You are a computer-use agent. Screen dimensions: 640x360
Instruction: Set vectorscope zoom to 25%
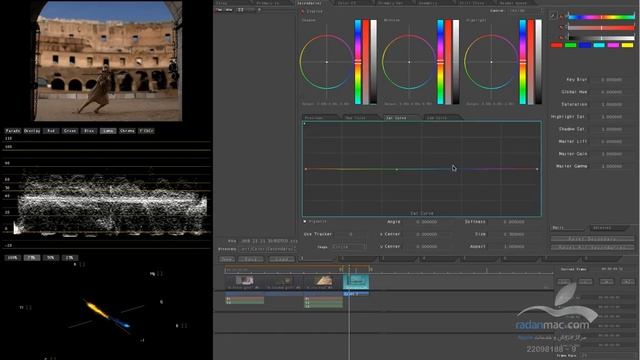[x=70, y=258]
